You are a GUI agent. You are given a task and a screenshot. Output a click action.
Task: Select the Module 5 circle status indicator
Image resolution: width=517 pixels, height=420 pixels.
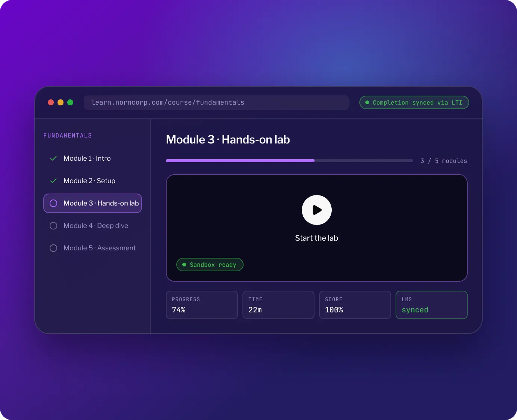coord(53,248)
